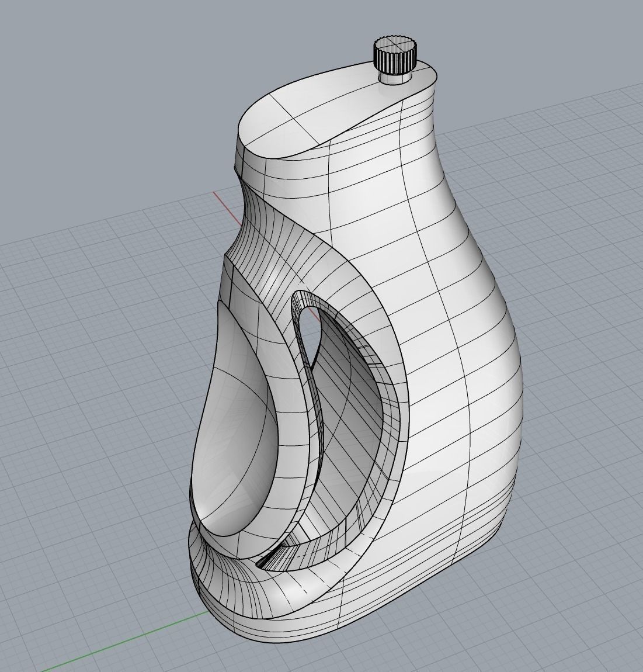Select the green axis line on the grid
Image resolution: width=643 pixels, height=672 pixels.
[124, 642]
